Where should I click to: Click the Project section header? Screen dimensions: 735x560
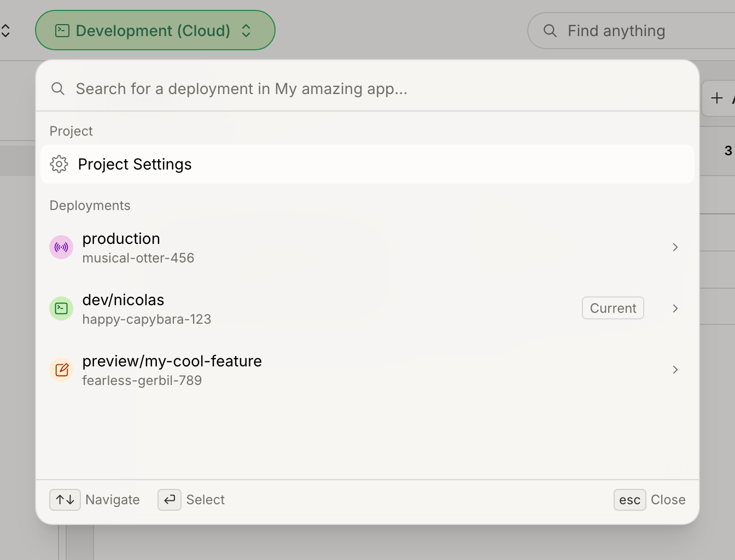71,131
